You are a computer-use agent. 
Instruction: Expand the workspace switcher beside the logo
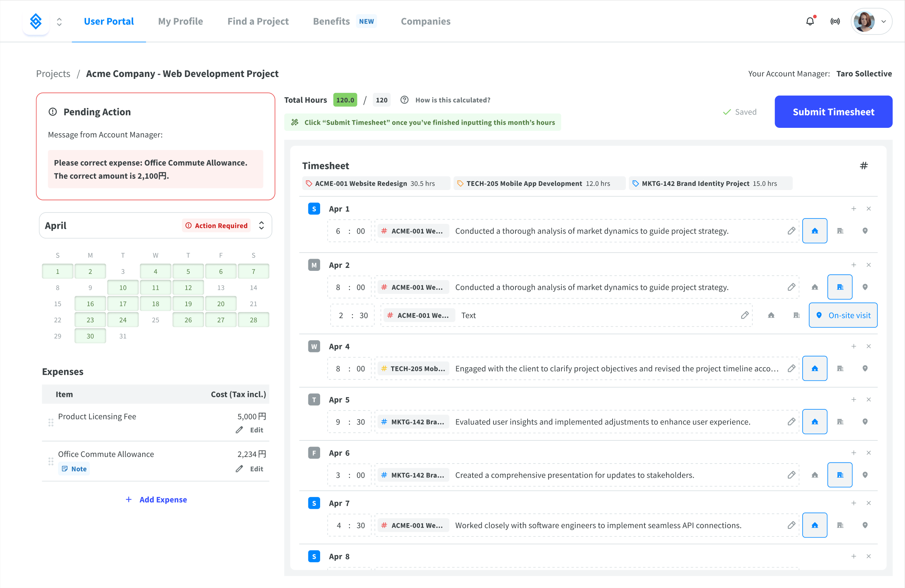(x=59, y=21)
